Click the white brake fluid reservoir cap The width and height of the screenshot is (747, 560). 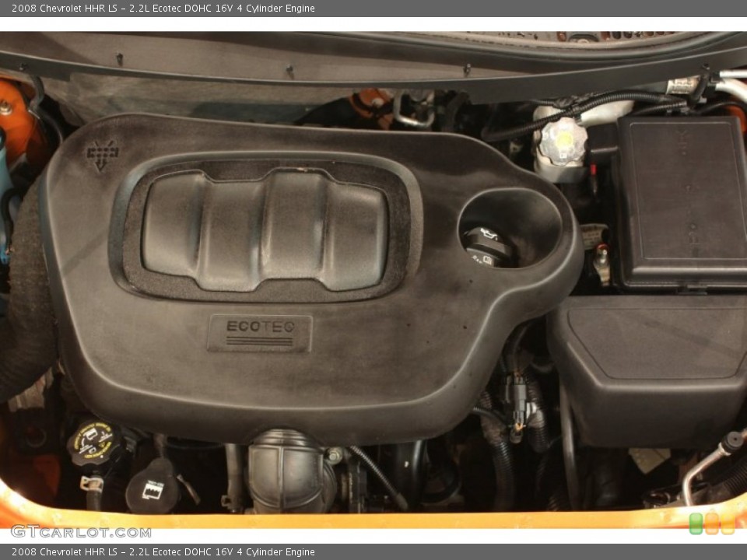(563, 141)
